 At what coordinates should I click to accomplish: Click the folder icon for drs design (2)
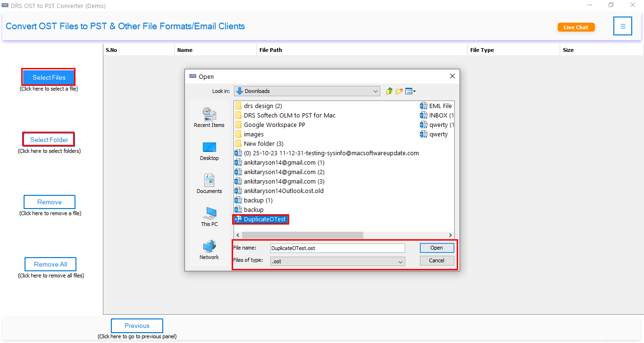click(238, 106)
